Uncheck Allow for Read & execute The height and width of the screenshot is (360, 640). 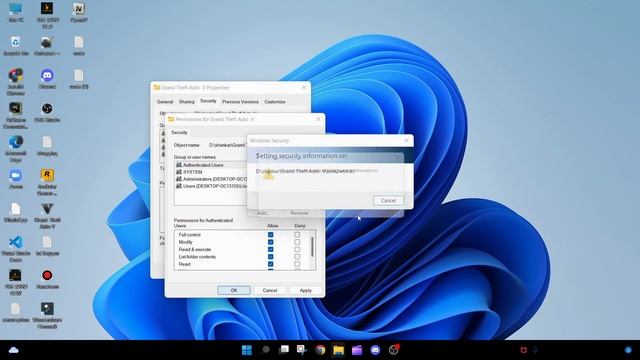(270, 249)
